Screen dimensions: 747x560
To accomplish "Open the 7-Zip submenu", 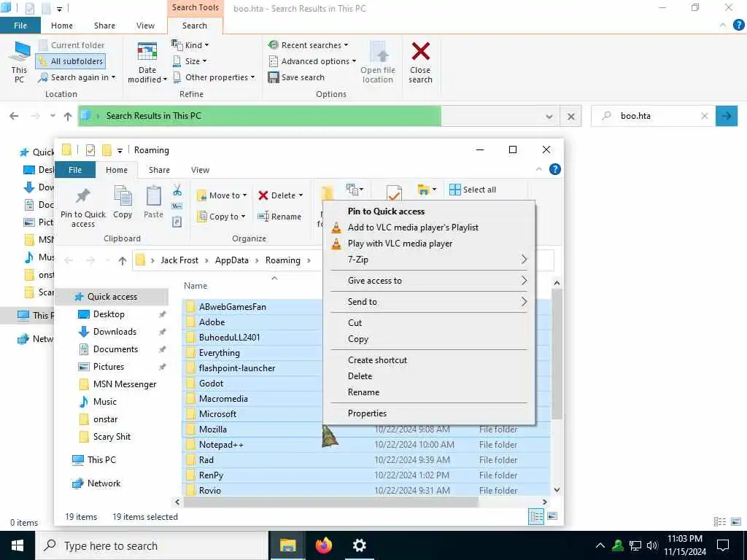I will 429,260.
